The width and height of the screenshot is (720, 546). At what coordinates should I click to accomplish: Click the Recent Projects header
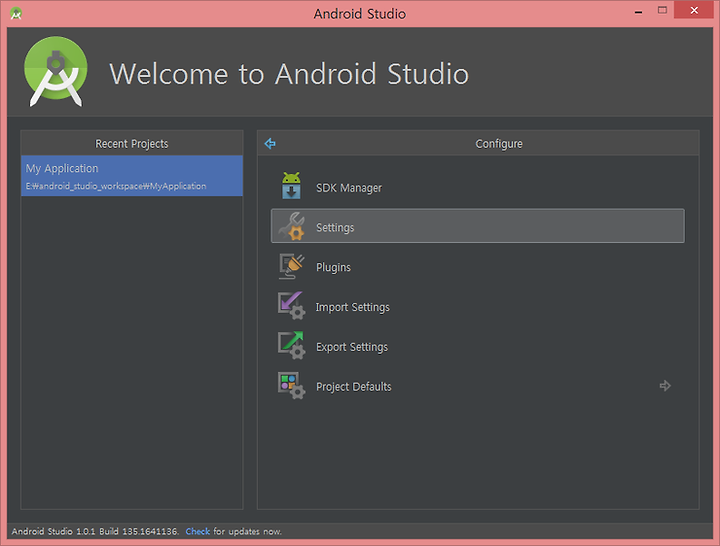132,144
